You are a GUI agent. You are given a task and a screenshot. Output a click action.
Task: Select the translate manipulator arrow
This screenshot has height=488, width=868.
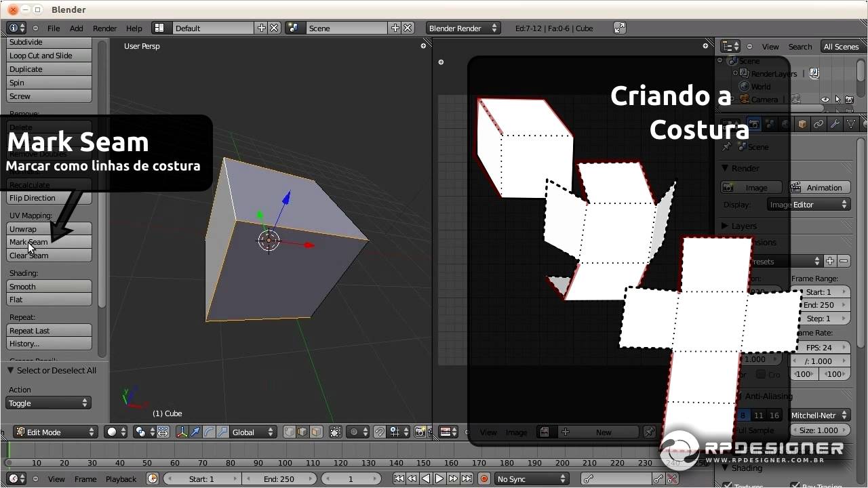coord(196,432)
